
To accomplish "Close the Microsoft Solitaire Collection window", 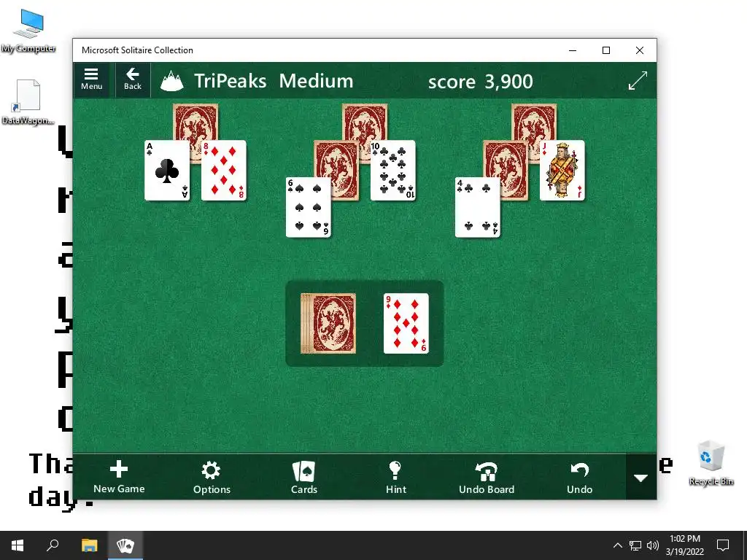I will point(640,50).
